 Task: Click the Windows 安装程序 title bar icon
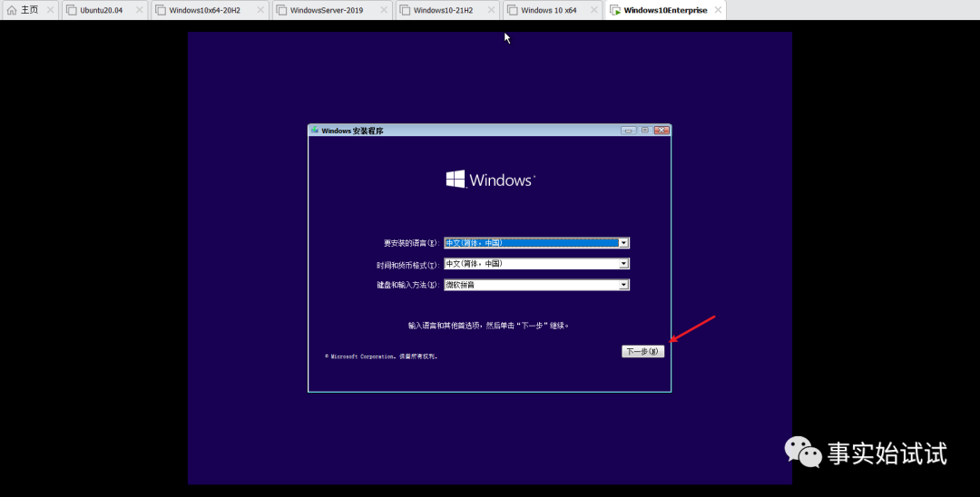[314, 130]
